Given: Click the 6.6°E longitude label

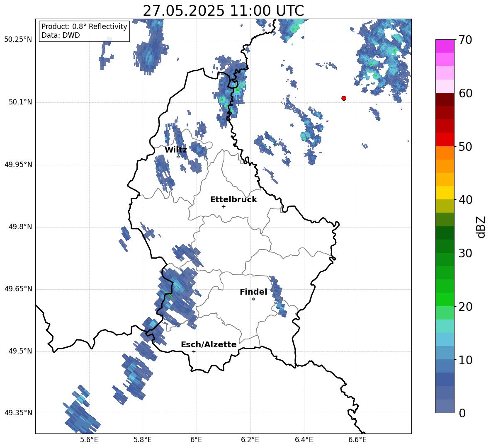Looking at the screenshot, I should click(357, 440).
